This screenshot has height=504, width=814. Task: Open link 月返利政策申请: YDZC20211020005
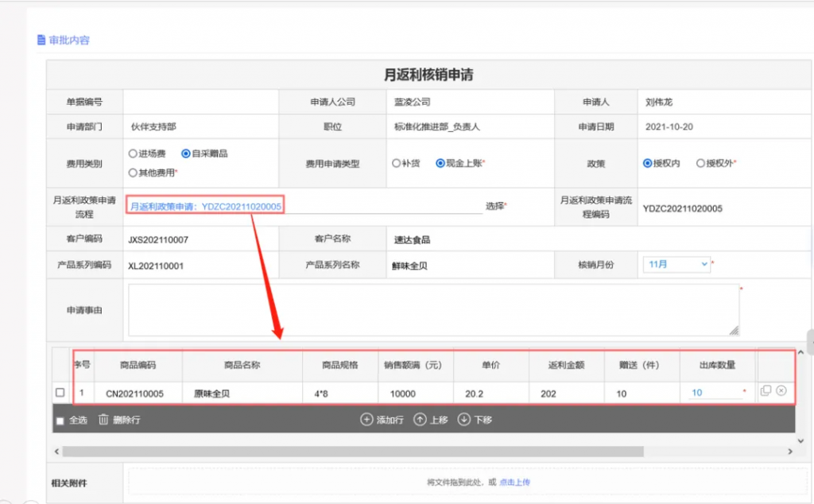205,207
